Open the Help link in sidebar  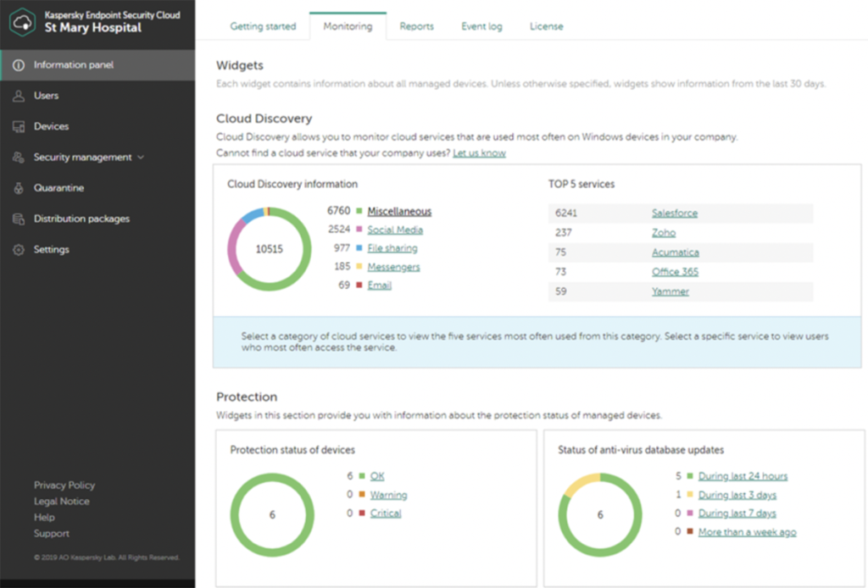click(44, 517)
